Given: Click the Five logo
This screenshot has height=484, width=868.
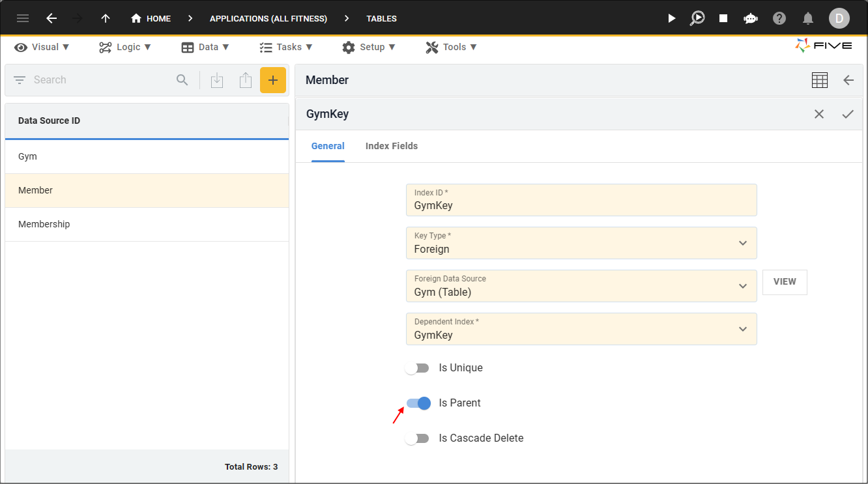Looking at the screenshot, I should (x=824, y=46).
